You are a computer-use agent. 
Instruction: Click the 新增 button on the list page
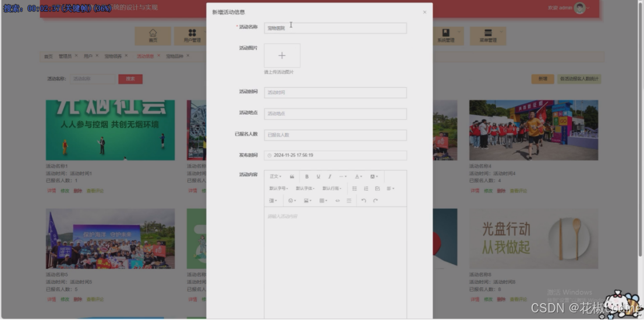pyautogui.click(x=543, y=79)
